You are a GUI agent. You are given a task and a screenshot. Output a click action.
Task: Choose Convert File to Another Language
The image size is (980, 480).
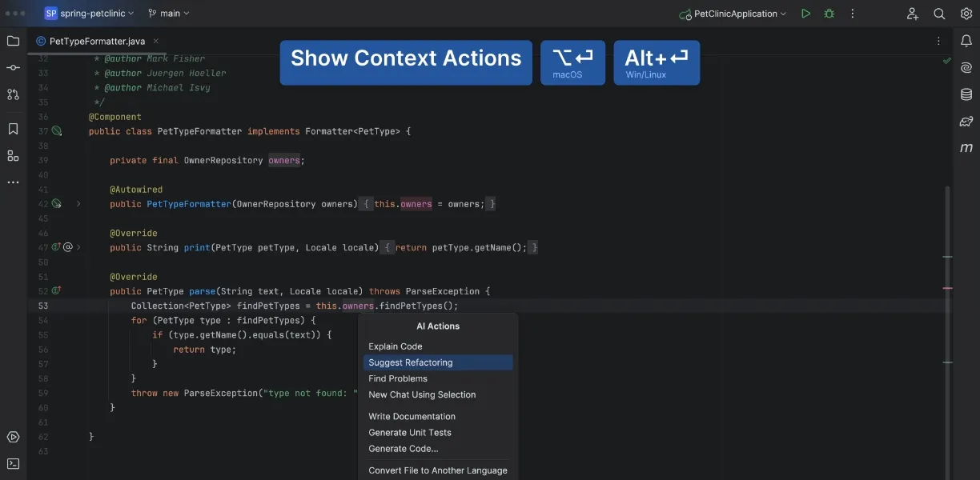tap(438, 470)
